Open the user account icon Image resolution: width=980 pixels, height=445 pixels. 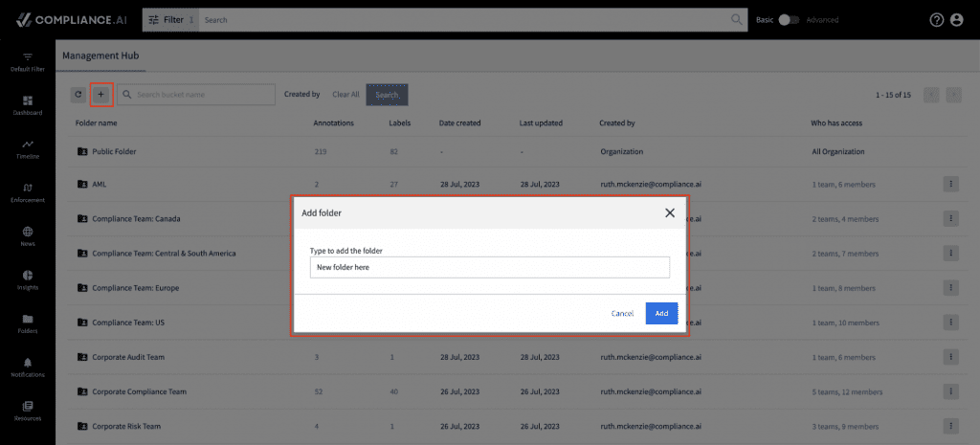tap(956, 20)
